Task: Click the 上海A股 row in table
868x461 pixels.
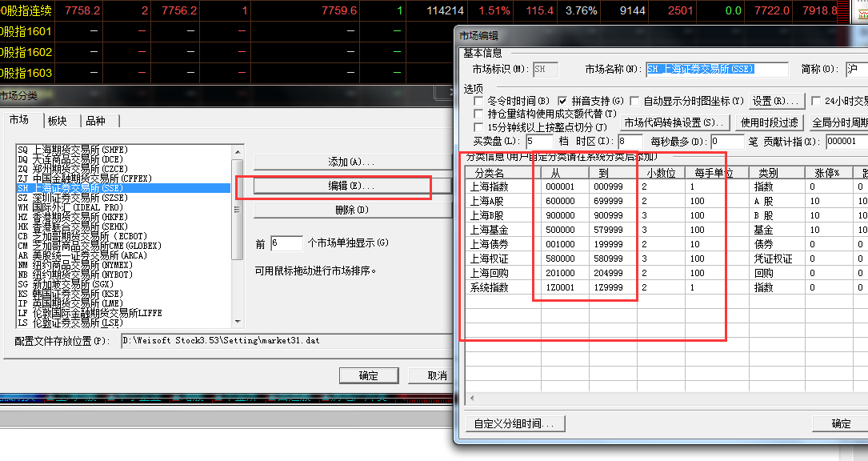Action: click(488, 201)
